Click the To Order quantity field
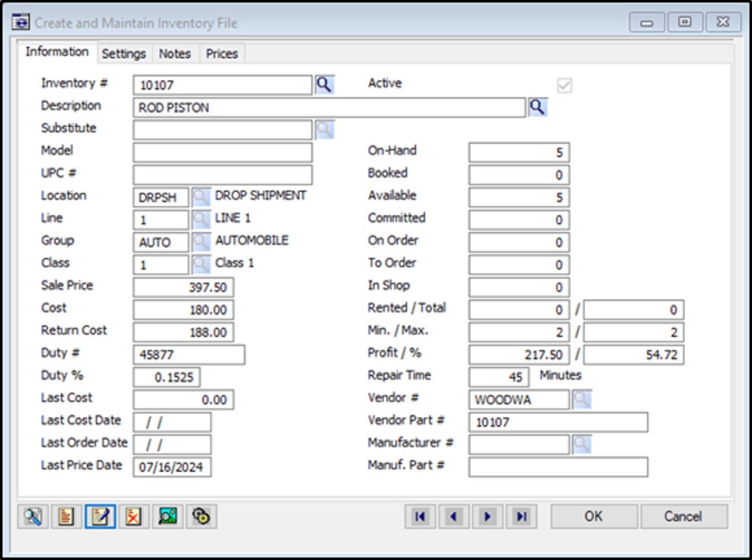The image size is (752, 560). tap(519, 264)
